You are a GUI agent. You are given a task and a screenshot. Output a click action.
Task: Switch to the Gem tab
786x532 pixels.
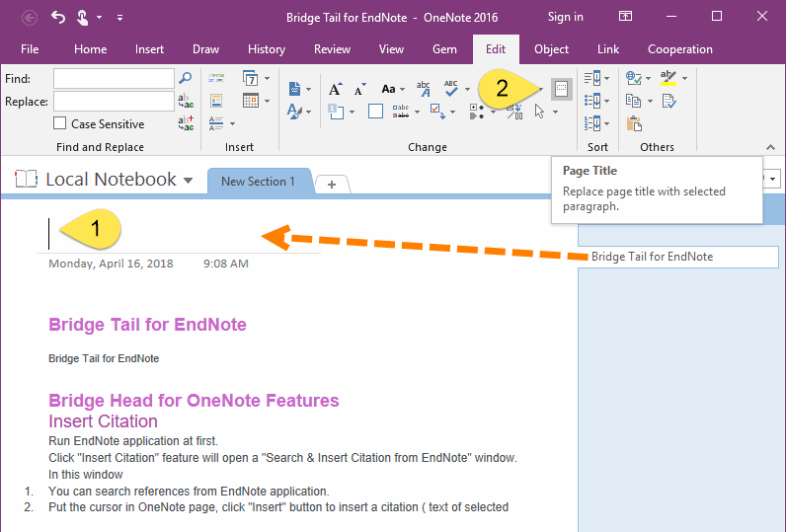click(444, 49)
